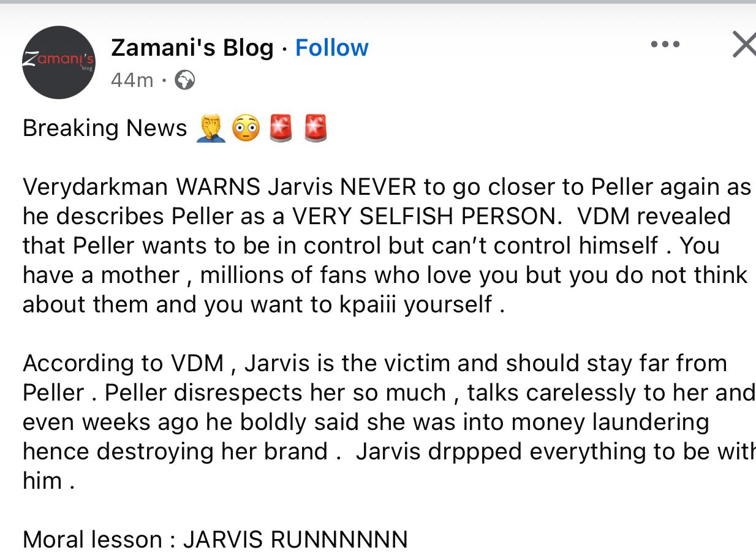Open Zamani's Blog profile picture
Viewport: 756px width, 558px height.
[x=59, y=62]
